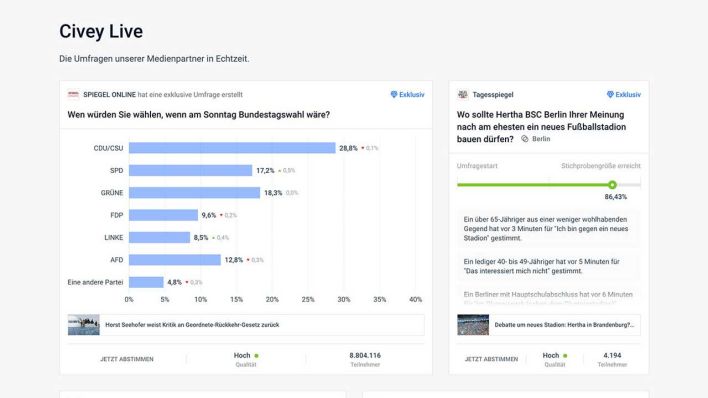
Task: Select the CDU/CSU bar in chart
Action: point(232,148)
